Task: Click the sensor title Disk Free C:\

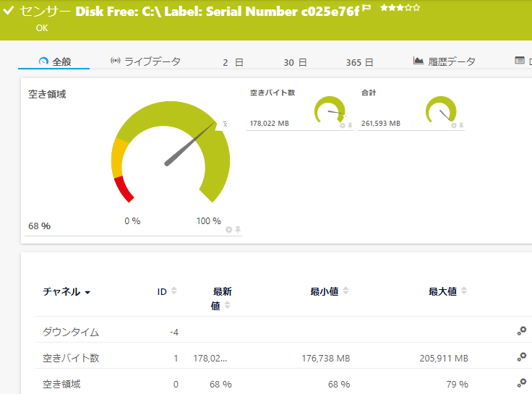Action: tap(217, 11)
